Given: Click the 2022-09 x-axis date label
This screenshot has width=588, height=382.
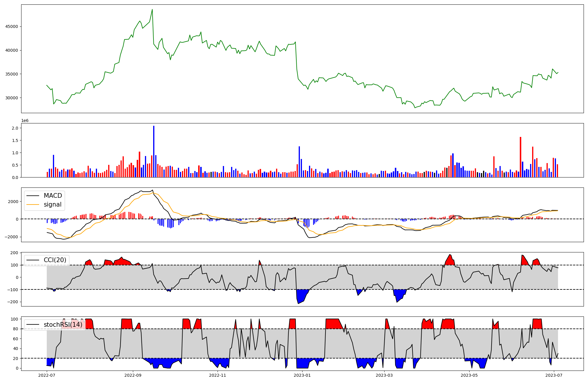Looking at the screenshot, I should pos(133,375).
